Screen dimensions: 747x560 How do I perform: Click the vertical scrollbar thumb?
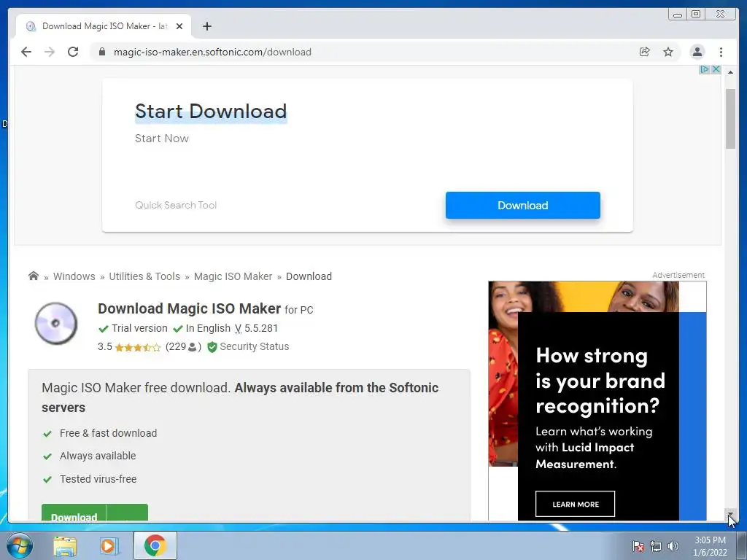click(x=730, y=119)
